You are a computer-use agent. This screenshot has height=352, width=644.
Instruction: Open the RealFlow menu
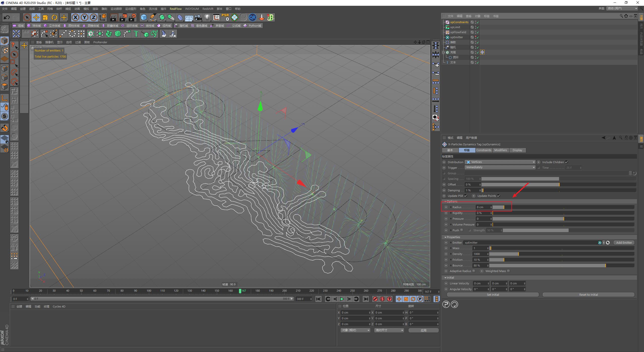click(x=176, y=9)
